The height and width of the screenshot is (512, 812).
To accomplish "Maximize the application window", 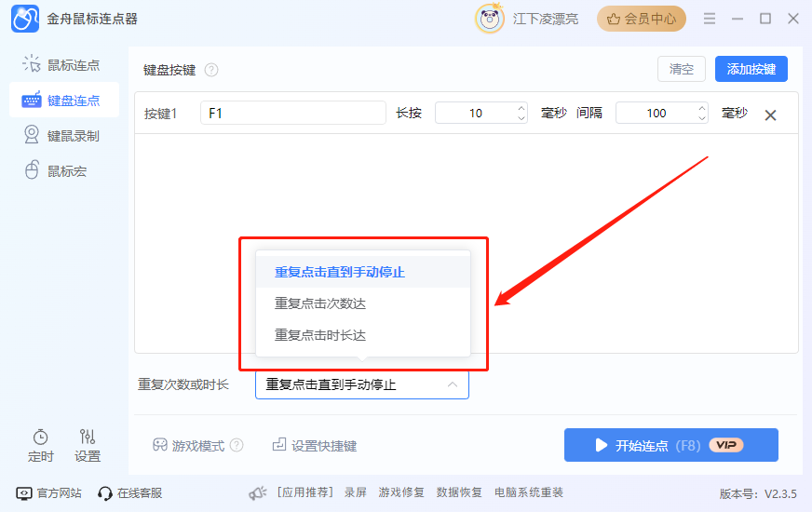I will (x=765, y=19).
